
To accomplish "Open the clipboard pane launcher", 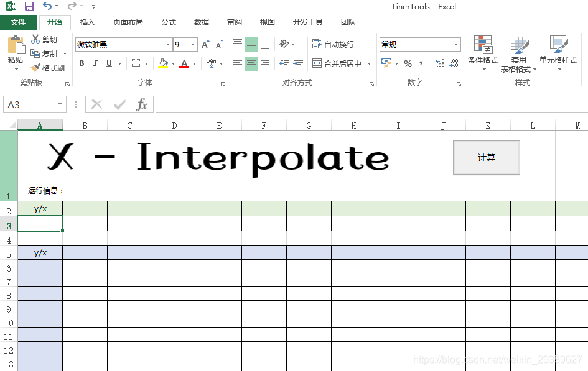I will (67, 85).
